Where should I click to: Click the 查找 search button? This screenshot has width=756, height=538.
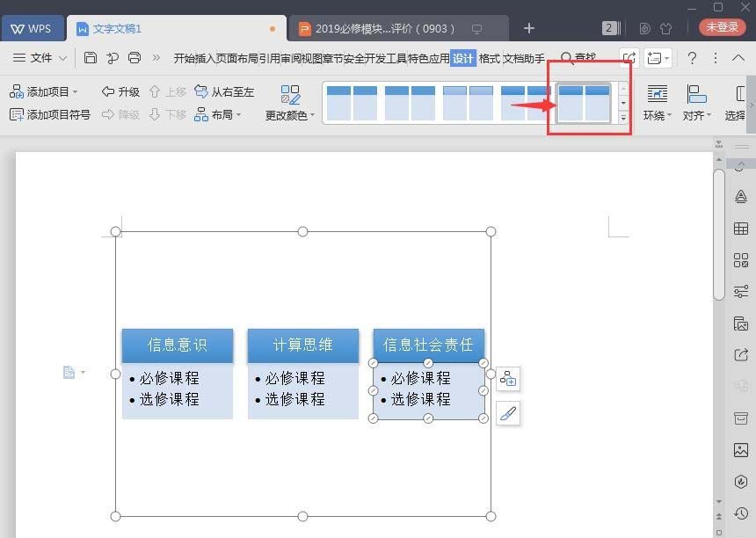click(578, 58)
